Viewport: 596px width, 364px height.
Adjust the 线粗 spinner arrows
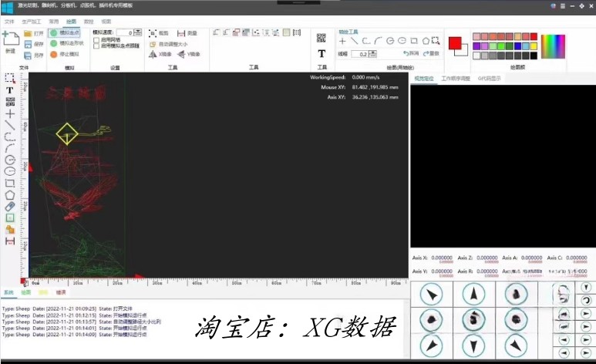(373, 54)
